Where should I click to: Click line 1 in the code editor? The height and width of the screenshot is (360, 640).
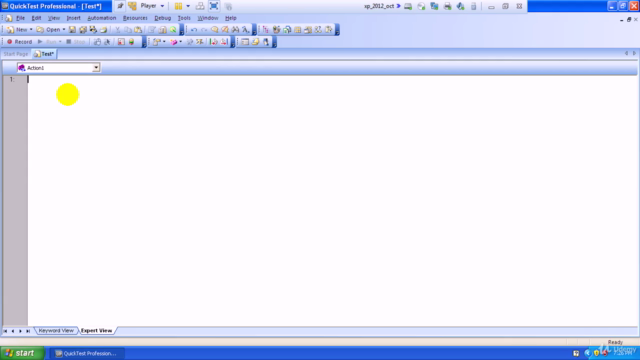click(332, 79)
